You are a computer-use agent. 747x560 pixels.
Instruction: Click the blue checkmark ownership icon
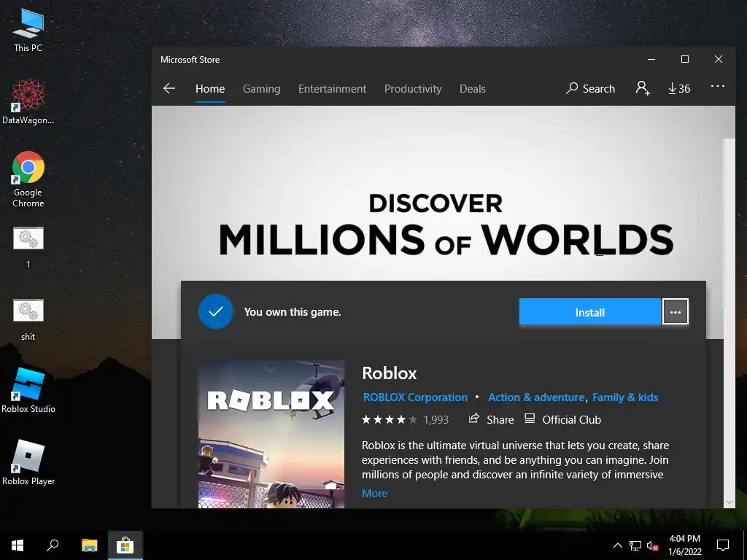click(216, 312)
